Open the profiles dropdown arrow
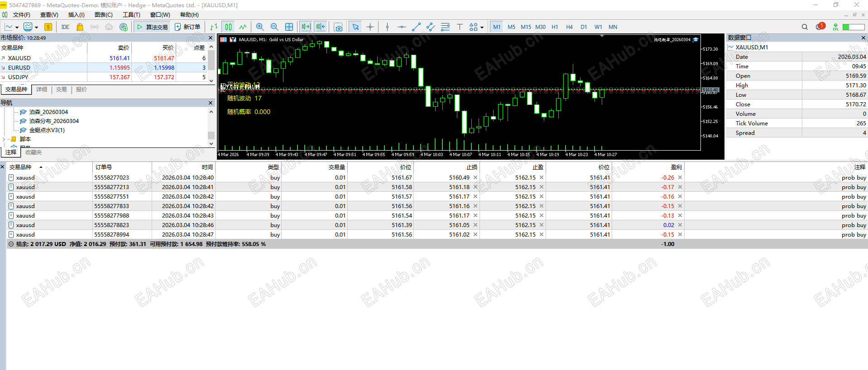 coord(36,28)
